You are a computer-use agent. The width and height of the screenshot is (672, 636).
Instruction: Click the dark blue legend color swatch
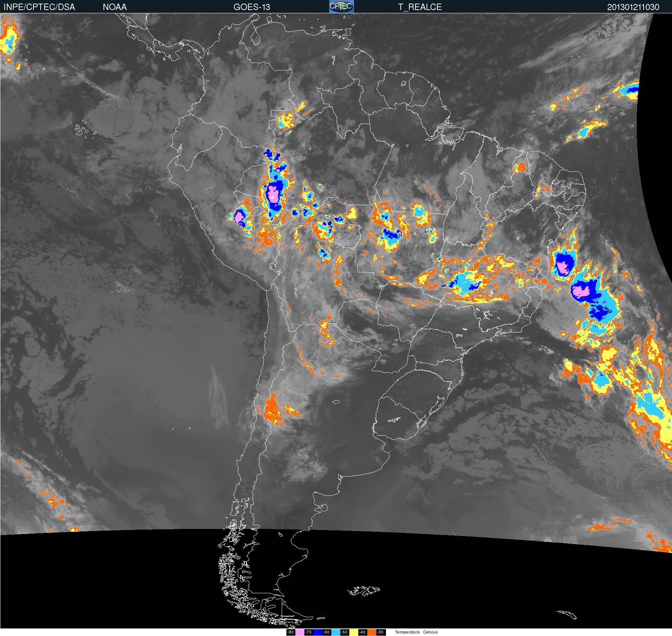pos(318,632)
